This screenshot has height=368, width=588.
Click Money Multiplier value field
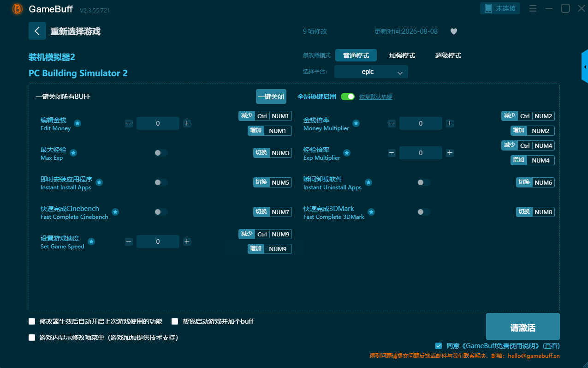coord(421,123)
